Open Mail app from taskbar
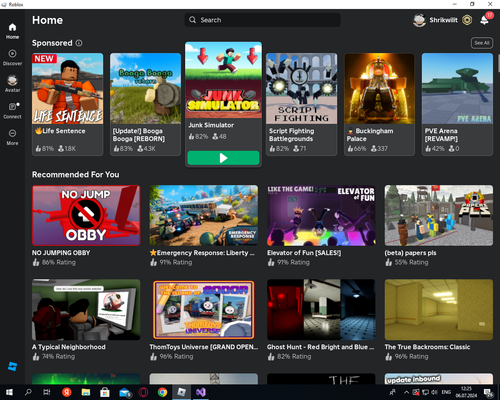The image size is (500, 400). coord(124,392)
